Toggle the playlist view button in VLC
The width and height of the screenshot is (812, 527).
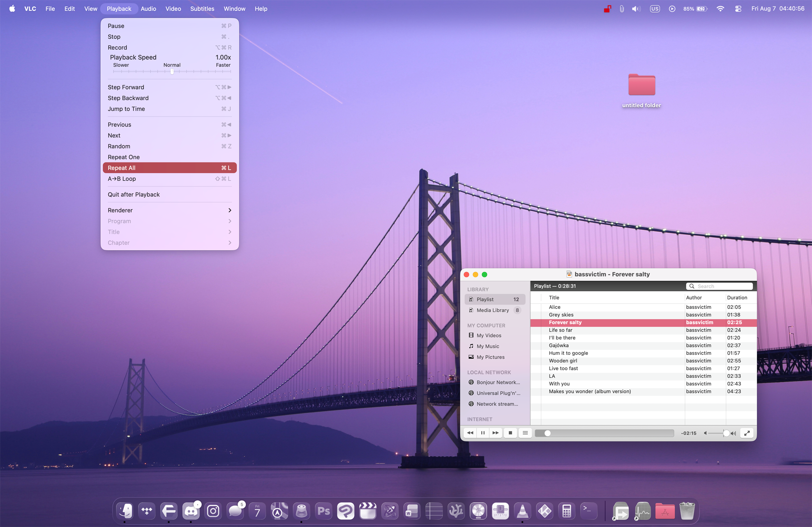(525, 433)
